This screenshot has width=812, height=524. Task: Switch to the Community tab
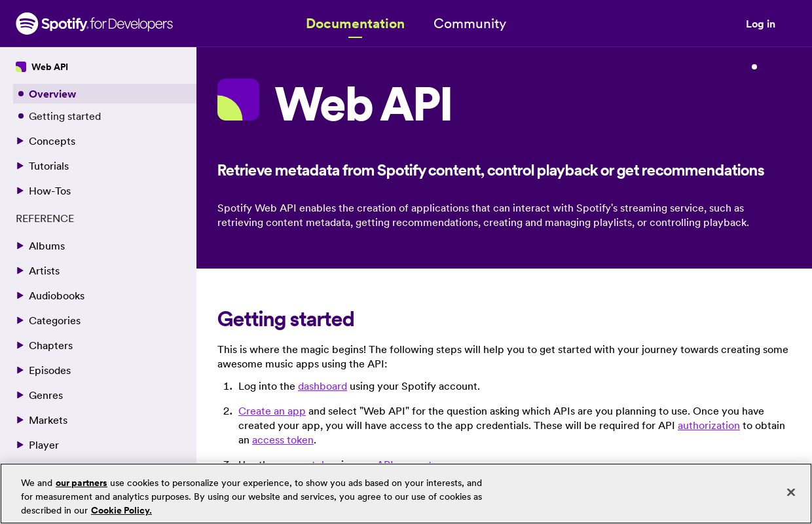coord(470,24)
